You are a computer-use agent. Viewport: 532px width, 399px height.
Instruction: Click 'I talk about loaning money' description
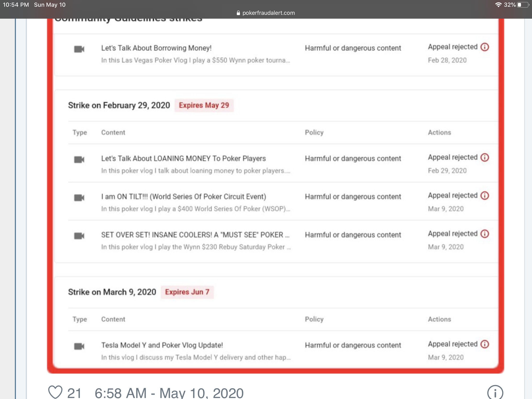[x=195, y=171]
